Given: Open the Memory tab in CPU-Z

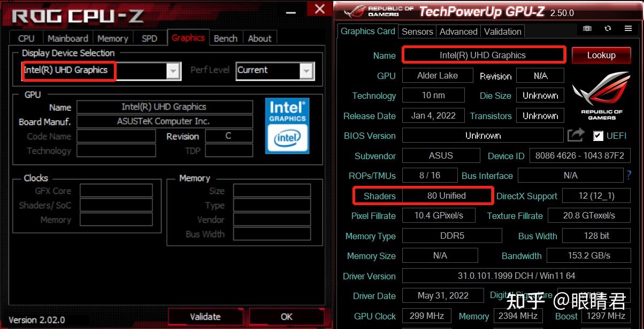Looking at the screenshot, I should point(112,38).
